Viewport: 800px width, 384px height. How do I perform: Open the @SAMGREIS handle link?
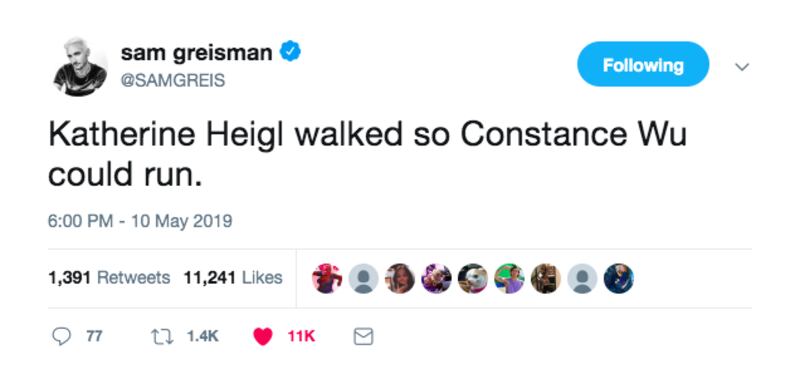(x=172, y=81)
